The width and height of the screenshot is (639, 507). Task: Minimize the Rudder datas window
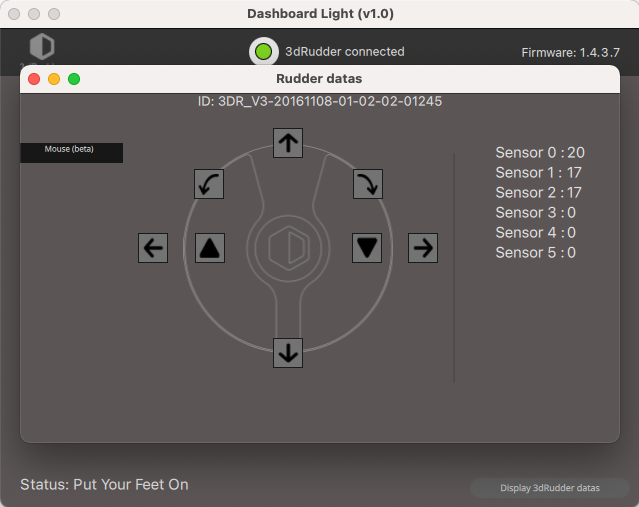[x=54, y=79]
